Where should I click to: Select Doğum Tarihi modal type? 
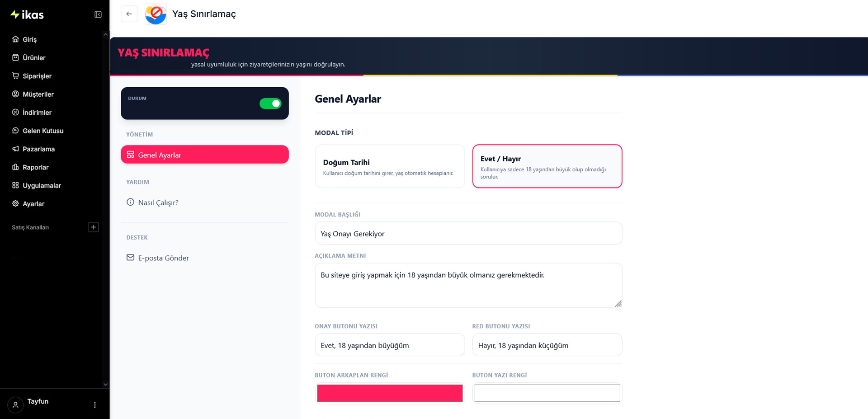coord(390,166)
